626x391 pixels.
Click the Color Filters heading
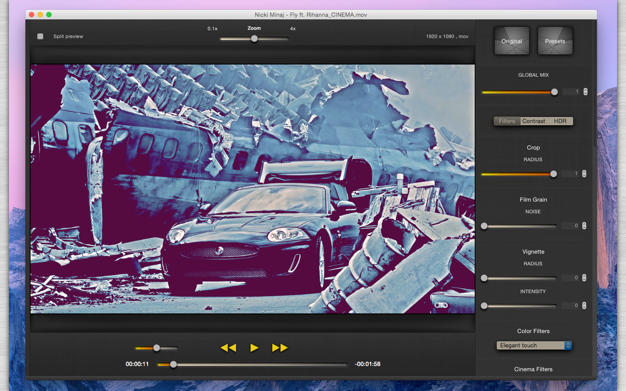pos(533,331)
